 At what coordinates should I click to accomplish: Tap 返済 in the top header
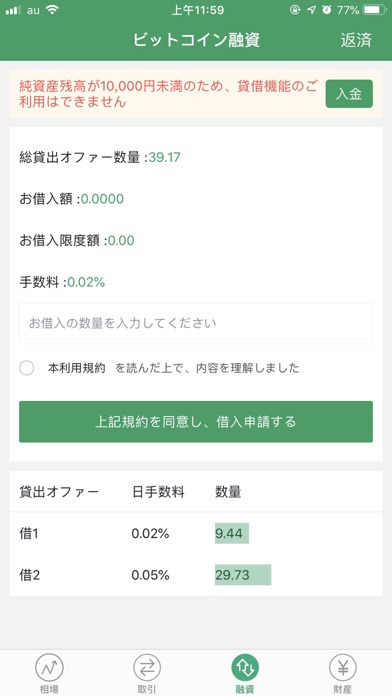coord(356,40)
